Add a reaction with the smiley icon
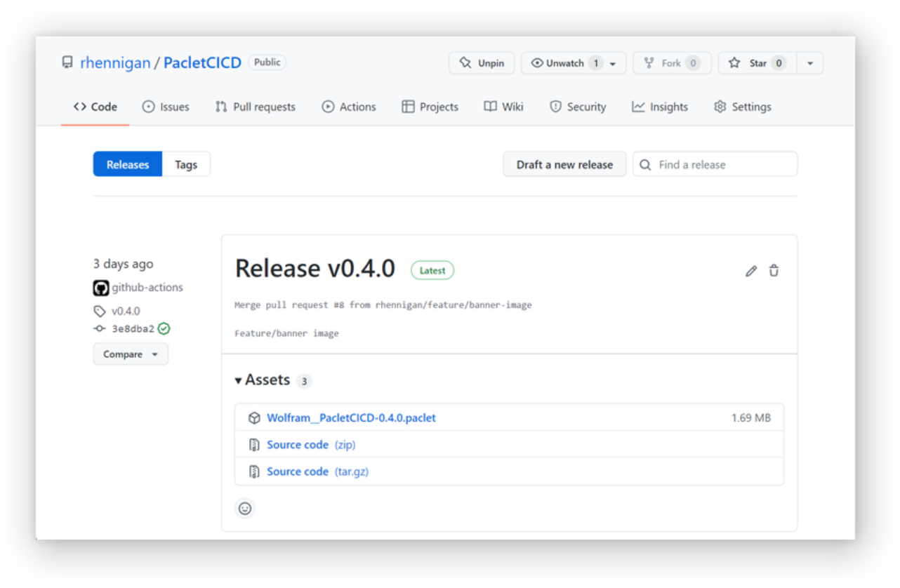 pos(245,509)
